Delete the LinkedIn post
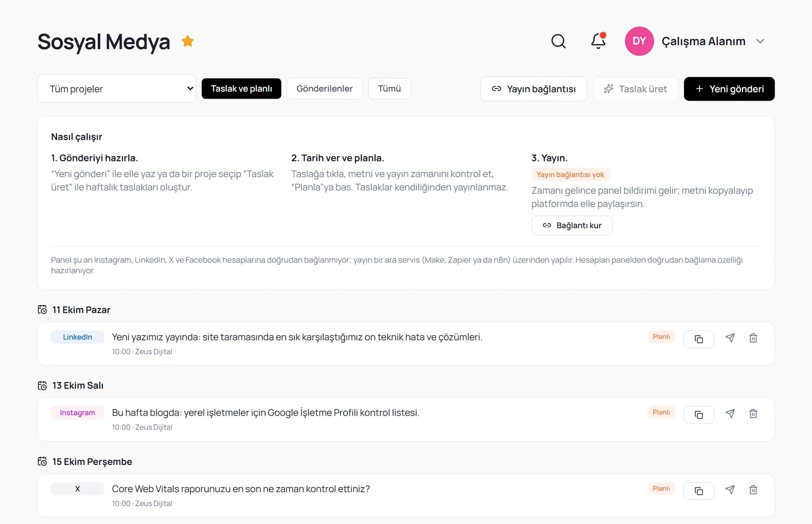The image size is (812, 524). coord(753,338)
